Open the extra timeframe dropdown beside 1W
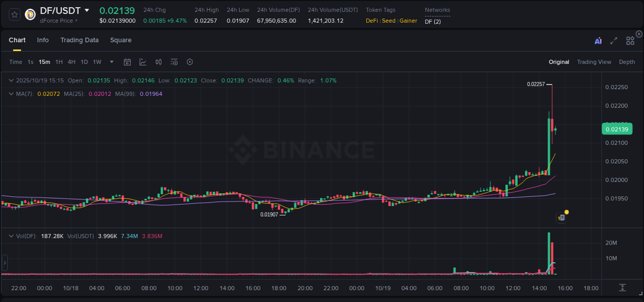644x302 pixels. tap(111, 62)
